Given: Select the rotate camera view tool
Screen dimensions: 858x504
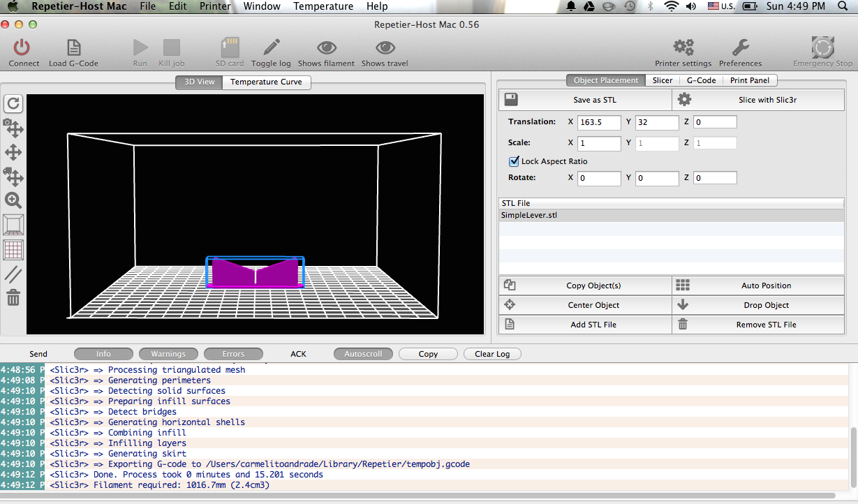Looking at the screenshot, I should point(13,128).
